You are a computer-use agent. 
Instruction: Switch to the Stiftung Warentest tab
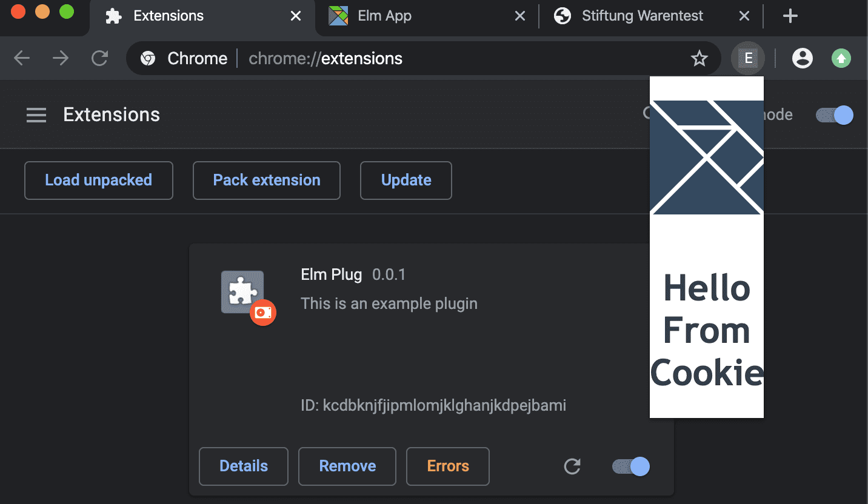[642, 16]
